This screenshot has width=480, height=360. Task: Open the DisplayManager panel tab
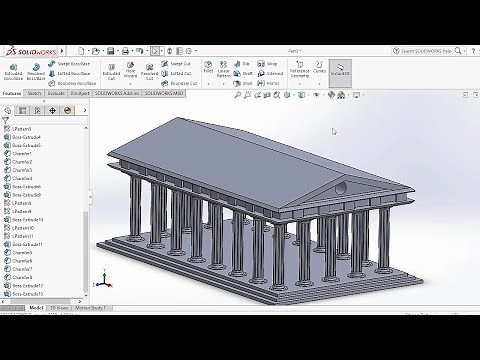click(x=68, y=110)
